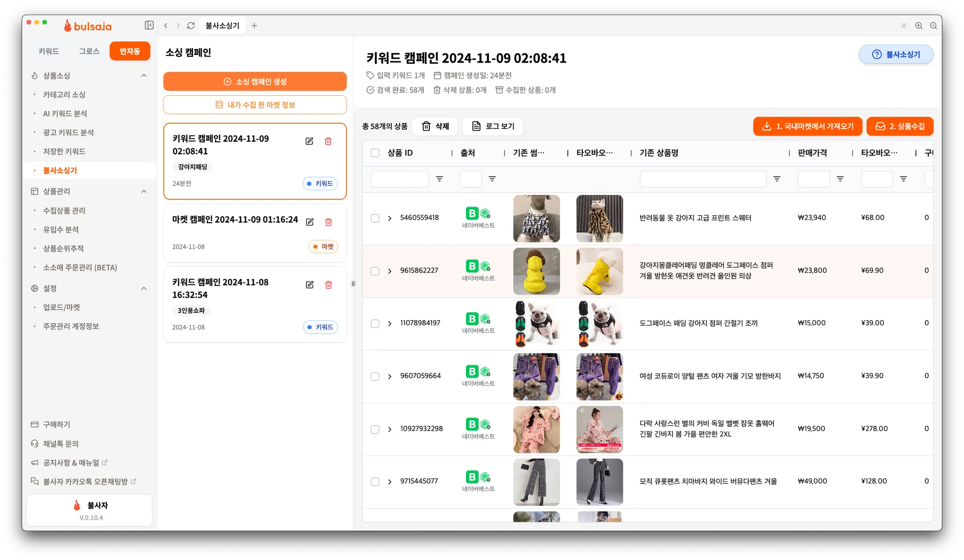Click the zoom out magnifier icon
The width and height of the screenshot is (964, 560).
tap(933, 26)
